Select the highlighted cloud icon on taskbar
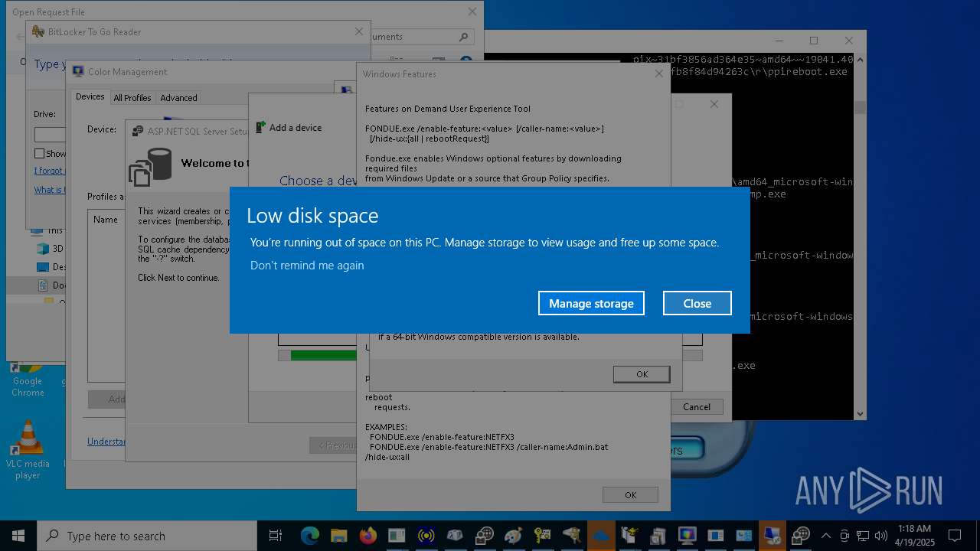This screenshot has height=551, width=980. pos(601,536)
